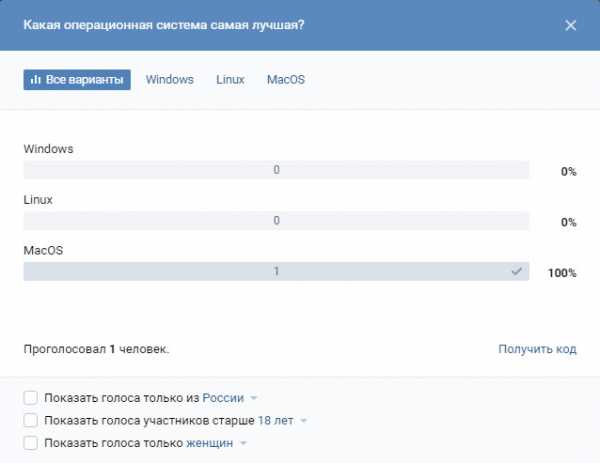Click the 18 лет age link
The height and width of the screenshot is (463, 600).
(x=276, y=421)
